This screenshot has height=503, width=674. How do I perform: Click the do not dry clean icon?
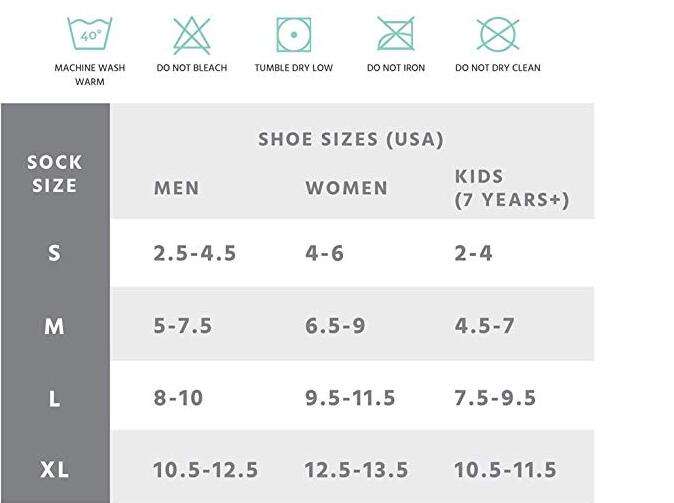[498, 34]
